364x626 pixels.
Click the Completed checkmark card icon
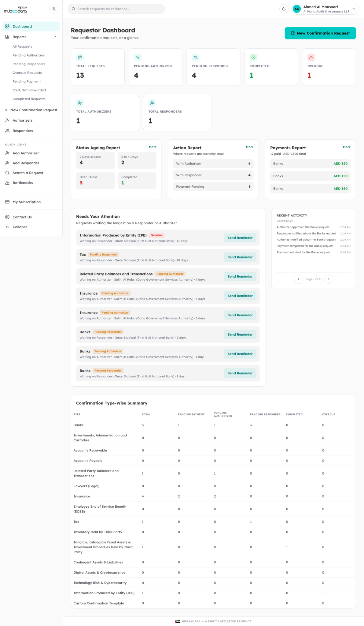tap(253, 57)
